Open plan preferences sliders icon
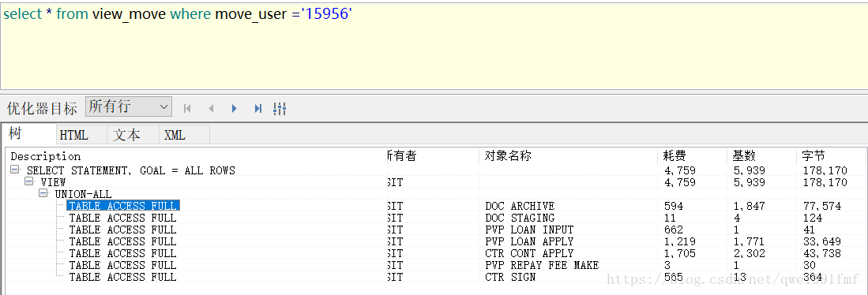The height and width of the screenshot is (295, 868). [280, 109]
